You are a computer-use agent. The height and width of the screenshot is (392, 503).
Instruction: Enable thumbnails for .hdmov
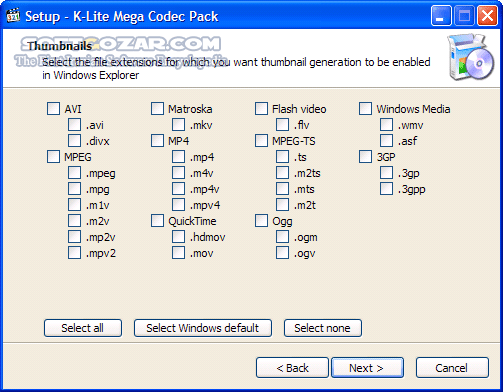click(178, 237)
